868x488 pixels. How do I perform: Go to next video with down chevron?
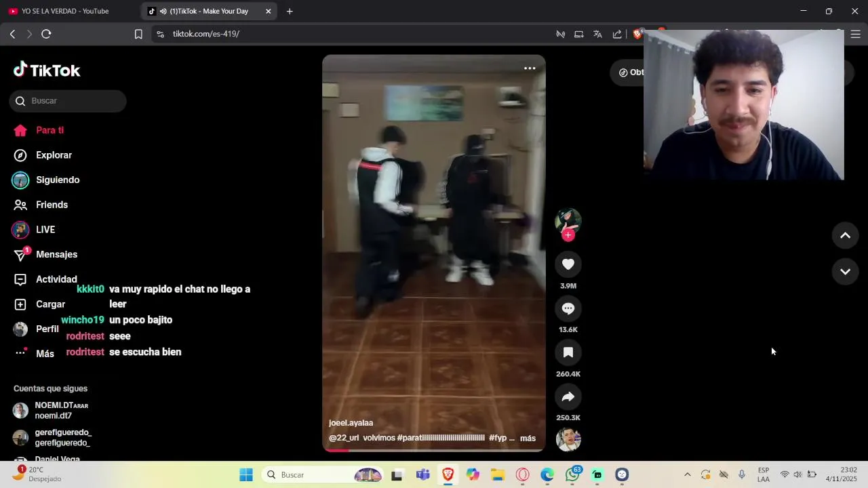tap(845, 271)
